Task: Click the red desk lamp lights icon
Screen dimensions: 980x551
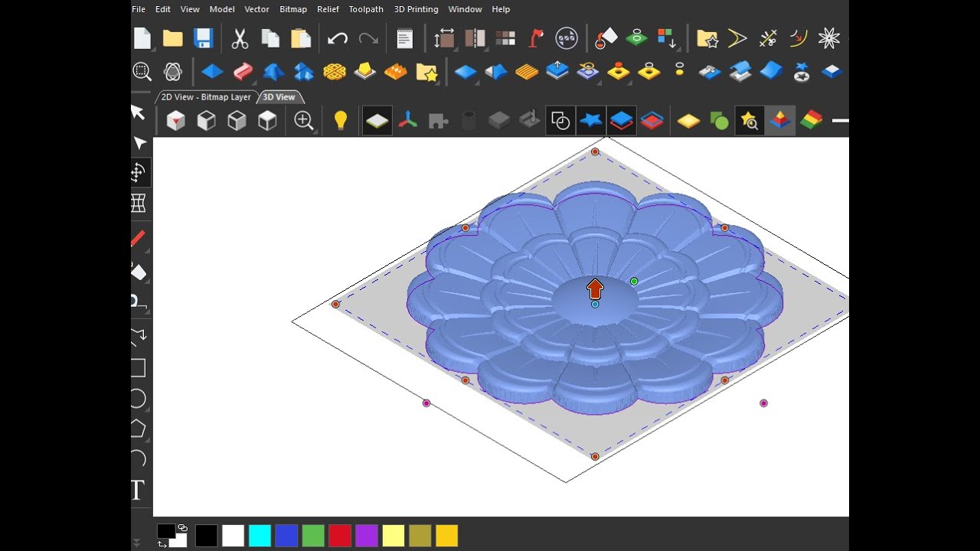Action: (536, 38)
